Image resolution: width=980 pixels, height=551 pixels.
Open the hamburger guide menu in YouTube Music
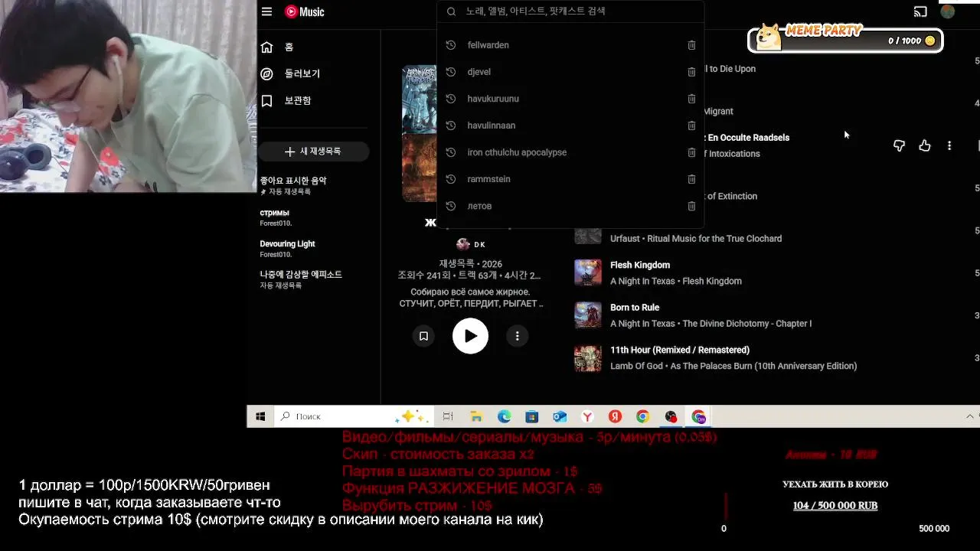266,11
